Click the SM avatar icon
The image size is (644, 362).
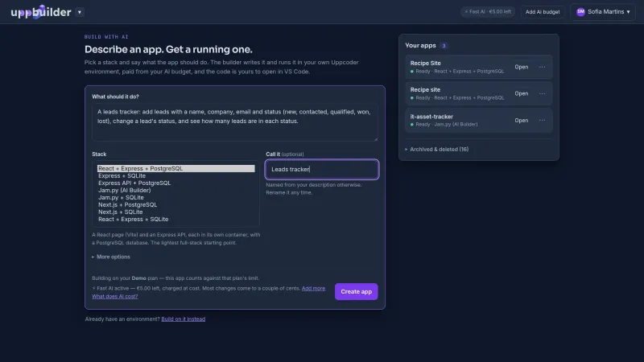click(x=580, y=12)
